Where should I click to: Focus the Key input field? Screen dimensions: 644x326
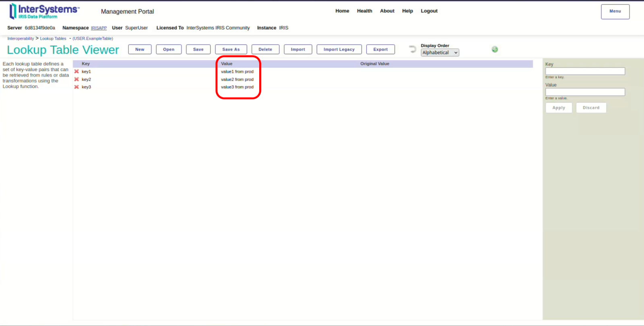[x=584, y=71]
